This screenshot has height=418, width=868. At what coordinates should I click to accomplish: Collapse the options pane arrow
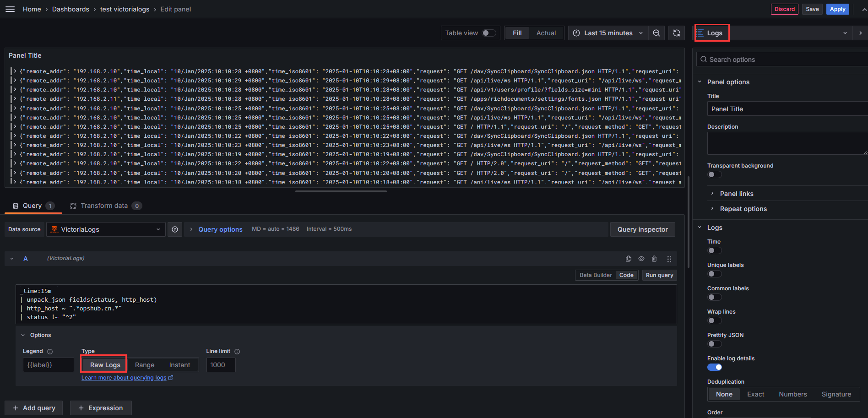pos(860,33)
